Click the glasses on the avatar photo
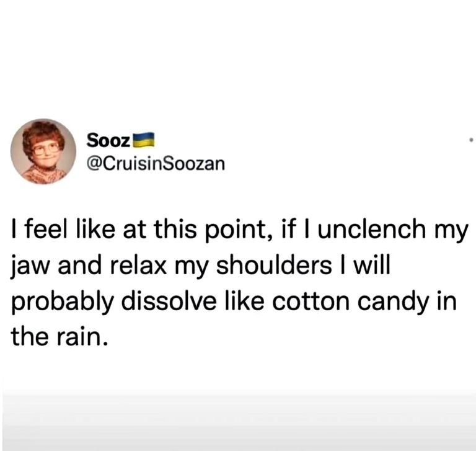Image resolution: width=476 pixels, height=451 pixels. [x=46, y=148]
